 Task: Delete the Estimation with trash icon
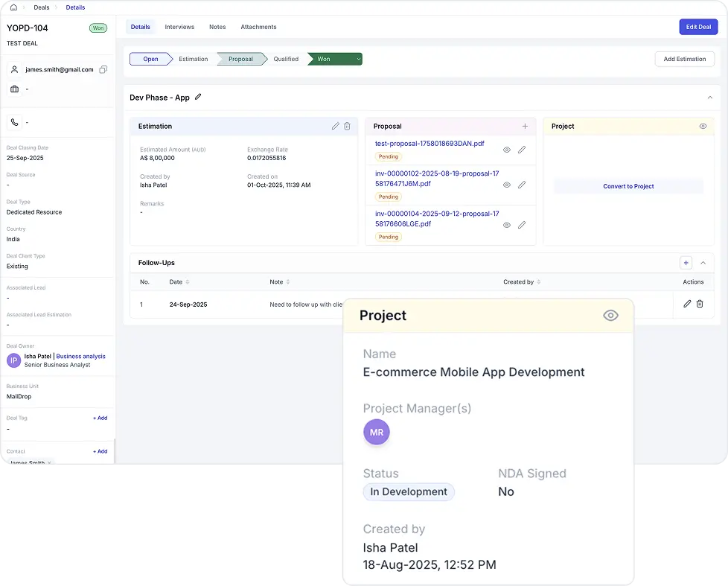[x=347, y=127]
